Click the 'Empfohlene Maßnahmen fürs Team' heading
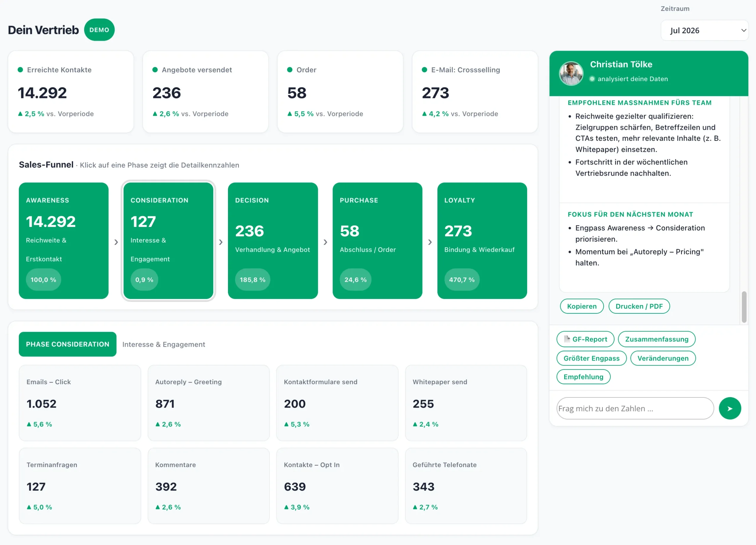 (x=640, y=103)
